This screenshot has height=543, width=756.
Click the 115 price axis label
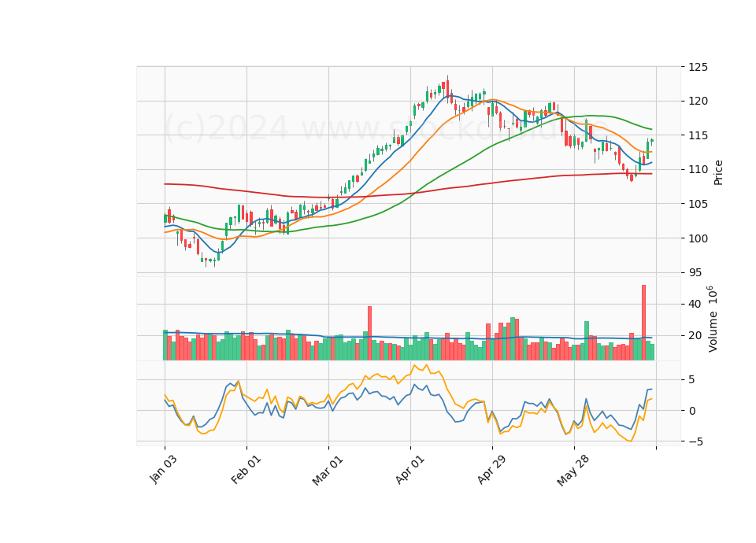coord(699,135)
